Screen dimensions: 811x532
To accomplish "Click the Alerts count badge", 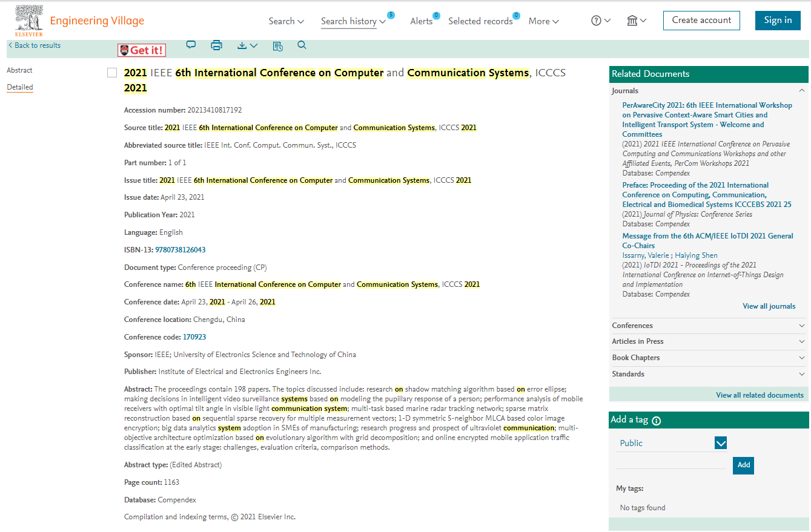I will coord(436,16).
